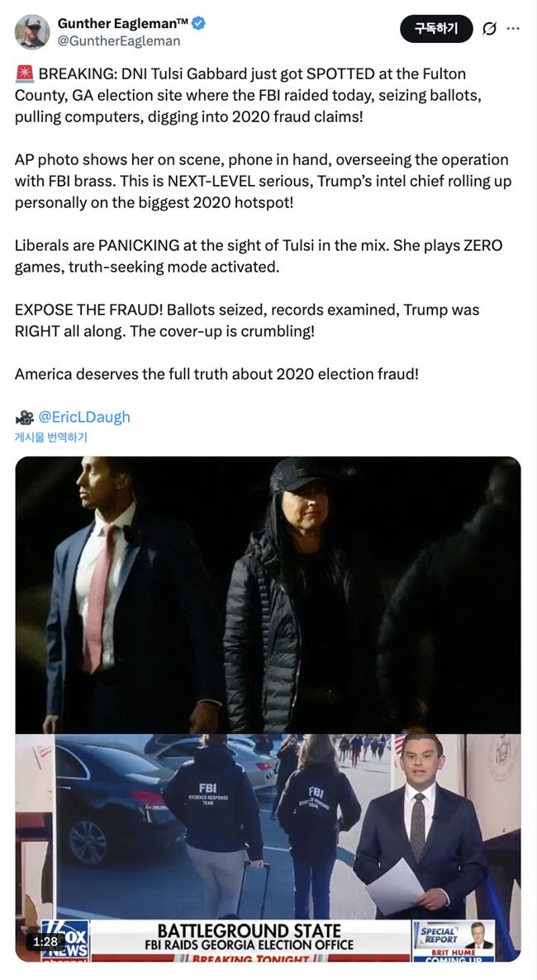
Task: Click the man in pink tie photo area
Action: tap(125, 594)
